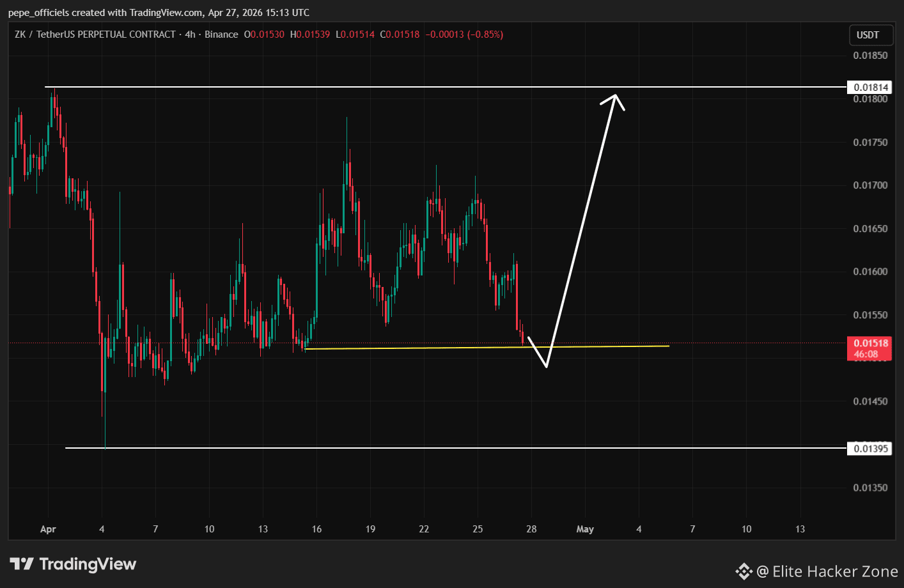904x588 pixels.
Task: Select the close value C0.01518
Action: click(400, 35)
